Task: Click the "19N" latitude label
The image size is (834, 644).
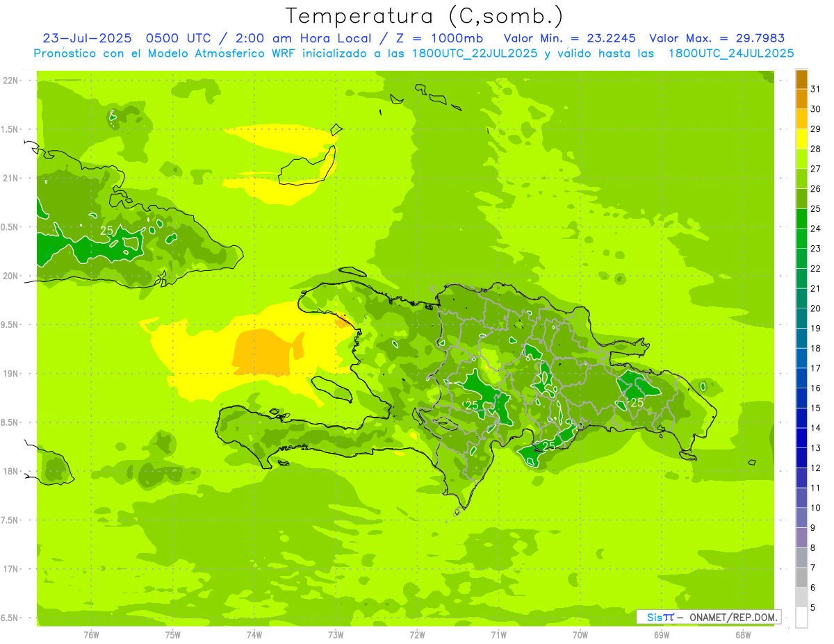Action: click(x=12, y=373)
